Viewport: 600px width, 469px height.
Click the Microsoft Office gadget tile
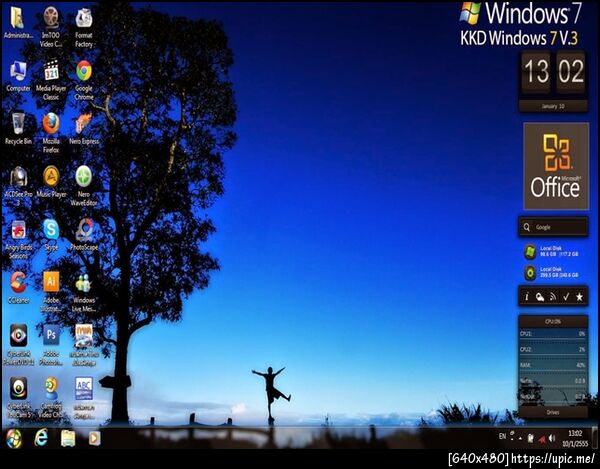pos(556,166)
